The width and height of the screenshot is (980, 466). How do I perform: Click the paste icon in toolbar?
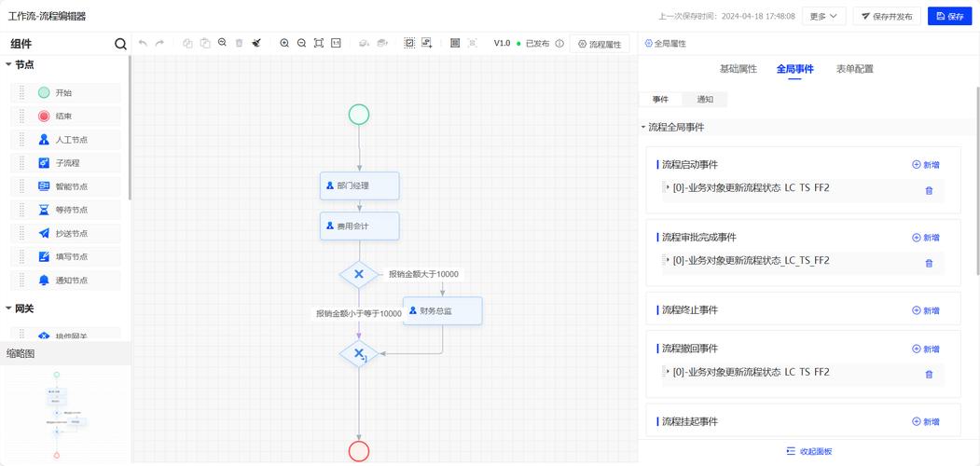click(x=204, y=43)
